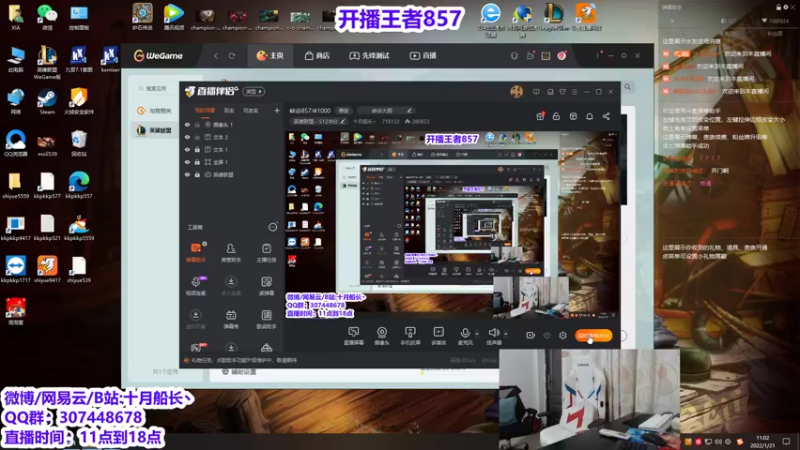The height and width of the screenshot is (450, 800).
Task: Select 英雄联盟 in WeGame sidebar
Action: click(154, 130)
